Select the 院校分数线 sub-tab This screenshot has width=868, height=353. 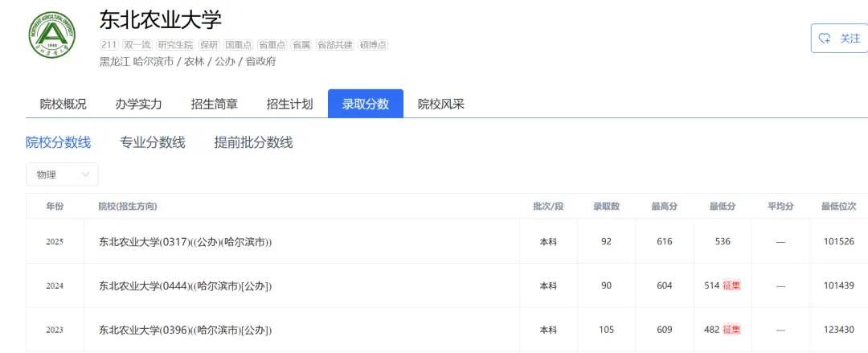pyautogui.click(x=58, y=143)
